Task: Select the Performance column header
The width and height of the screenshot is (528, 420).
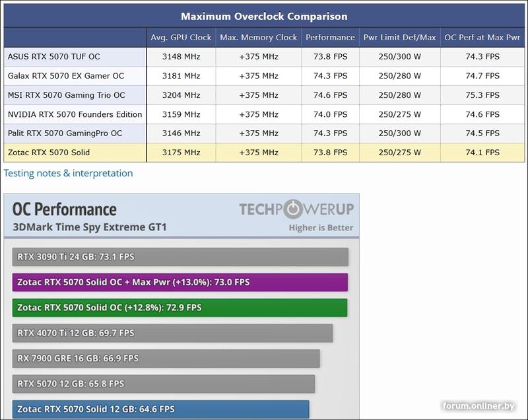Action: pos(330,38)
